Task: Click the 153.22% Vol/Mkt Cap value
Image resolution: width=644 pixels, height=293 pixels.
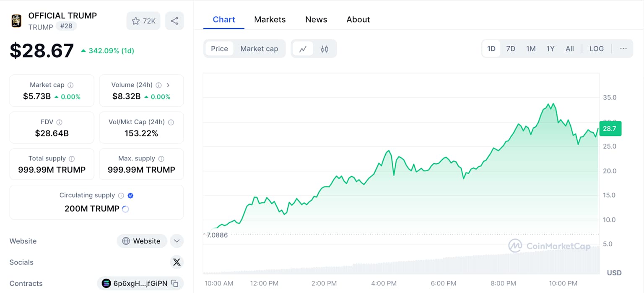Action: (141, 133)
